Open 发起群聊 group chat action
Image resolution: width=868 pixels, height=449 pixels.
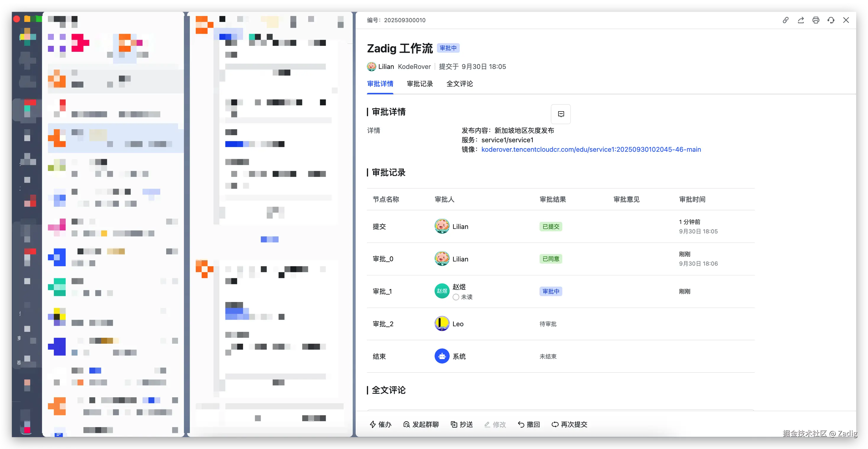pyautogui.click(x=421, y=424)
